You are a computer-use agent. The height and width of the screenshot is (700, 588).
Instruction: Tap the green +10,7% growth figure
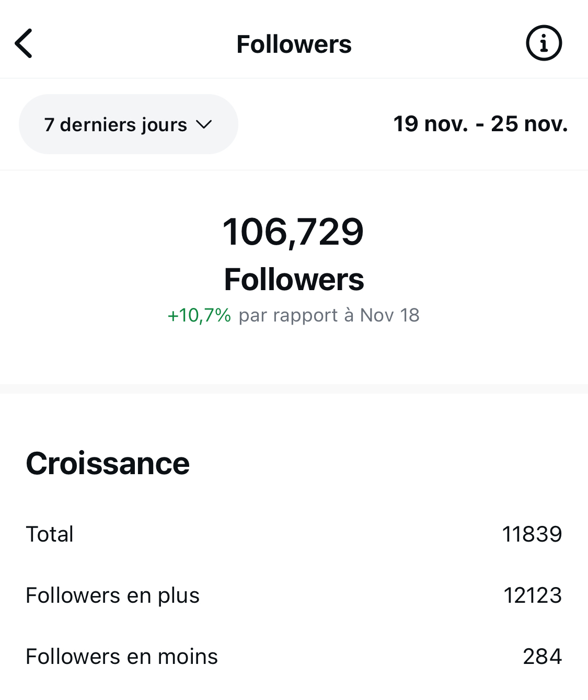coord(199,315)
